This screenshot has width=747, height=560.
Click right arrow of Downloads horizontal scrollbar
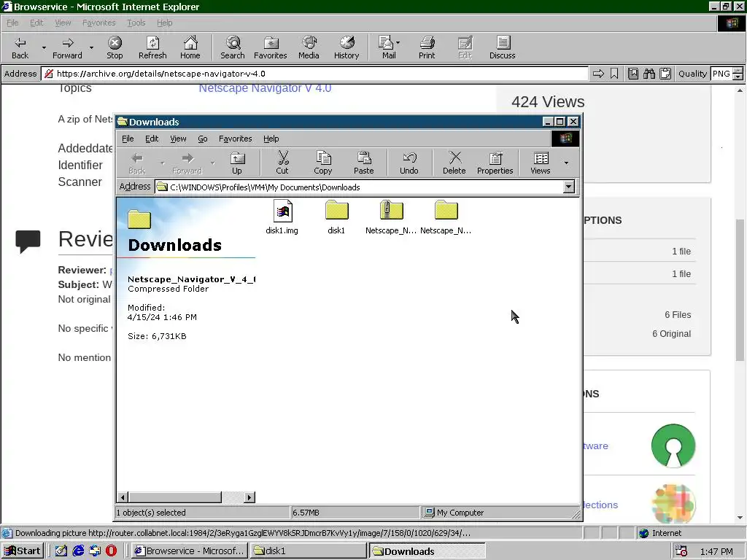pos(249,497)
